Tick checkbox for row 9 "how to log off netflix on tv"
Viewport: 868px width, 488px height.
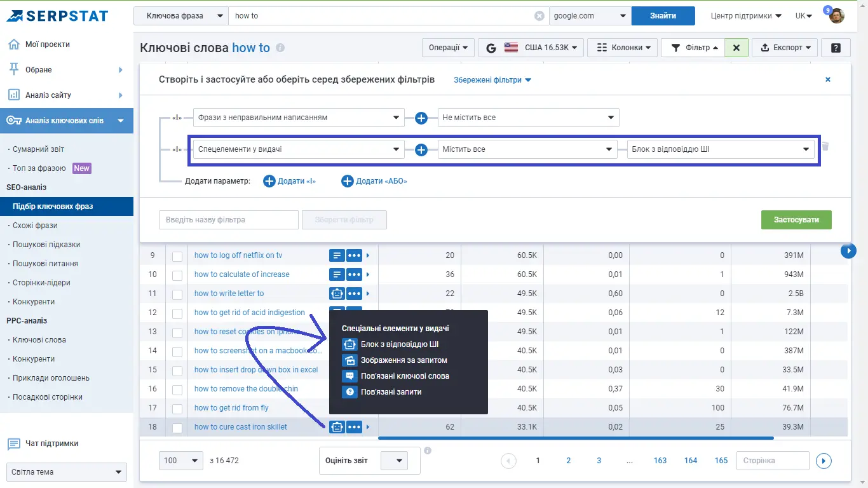(x=177, y=256)
